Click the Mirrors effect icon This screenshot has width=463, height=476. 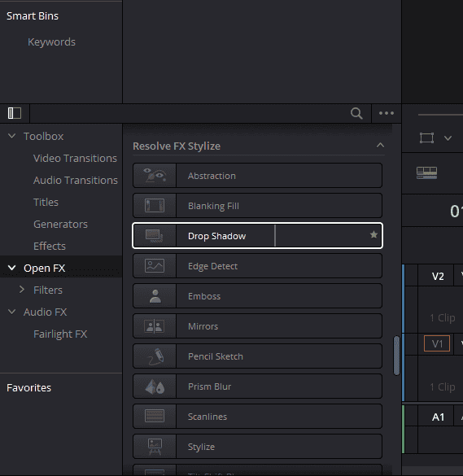[155, 325]
